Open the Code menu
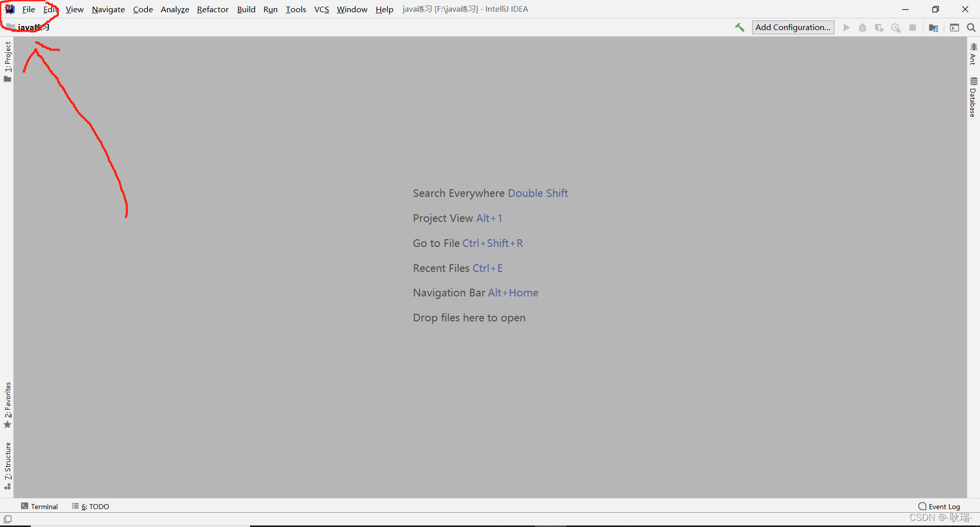980x527 pixels. click(143, 9)
